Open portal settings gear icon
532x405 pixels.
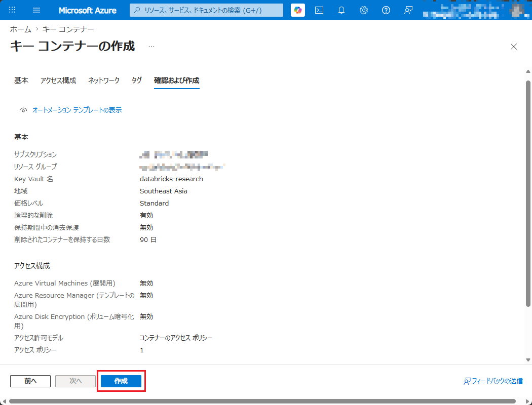364,10
